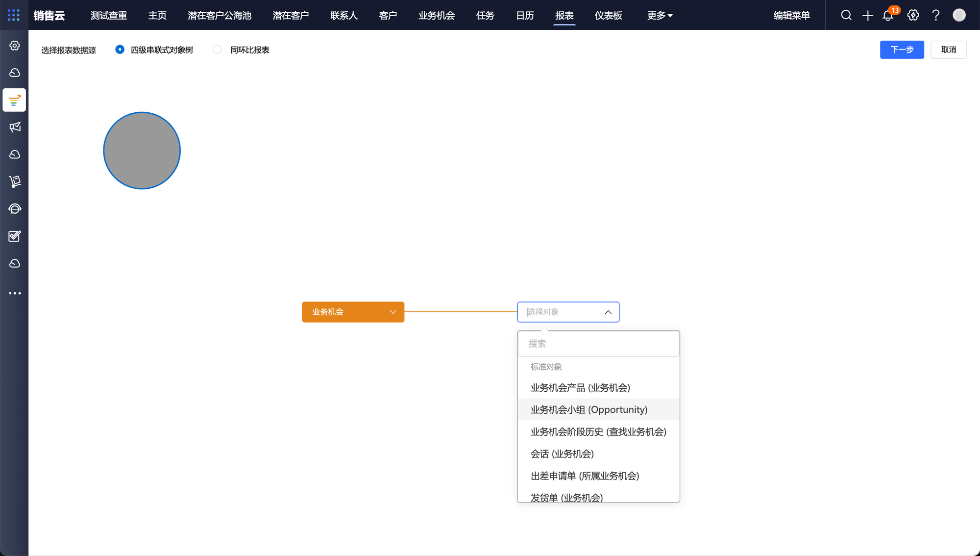The height and width of the screenshot is (556, 980).
Task: Choose 业务机会小组 (Opportunity) option
Action: (x=588, y=409)
